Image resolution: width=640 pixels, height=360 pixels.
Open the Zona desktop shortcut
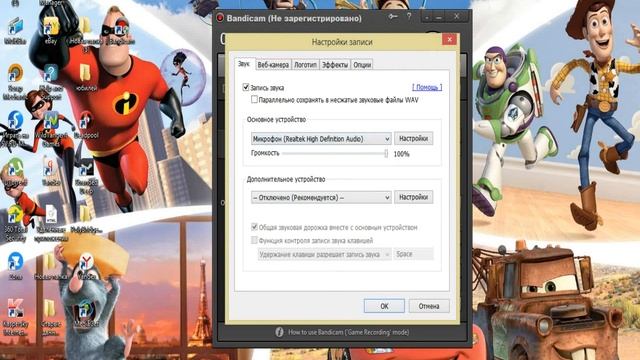[15, 265]
